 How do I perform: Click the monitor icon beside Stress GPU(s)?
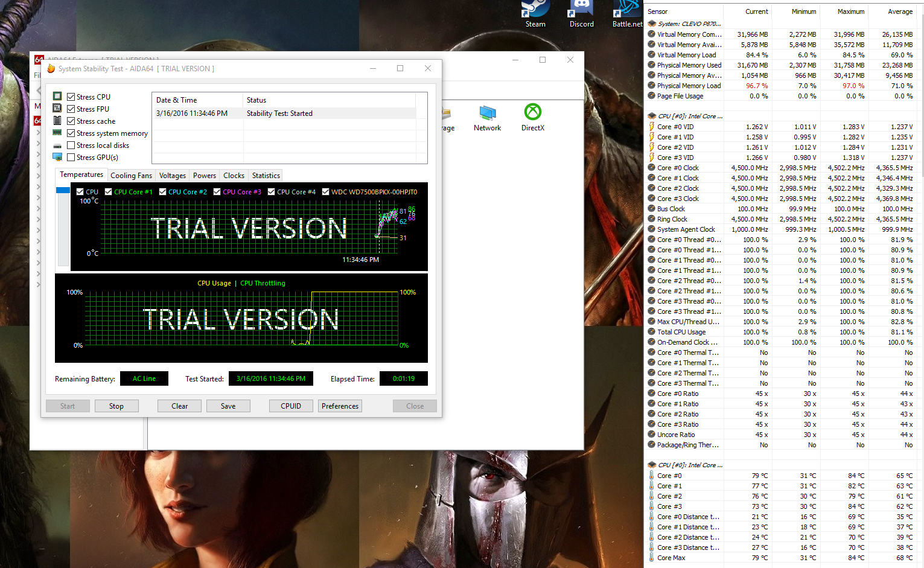coord(57,157)
